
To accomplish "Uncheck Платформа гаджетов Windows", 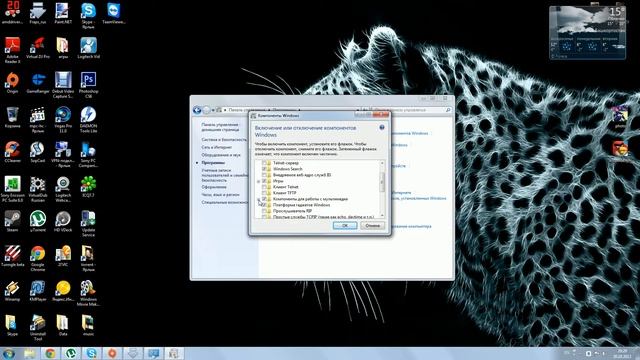I will pos(264,205).
